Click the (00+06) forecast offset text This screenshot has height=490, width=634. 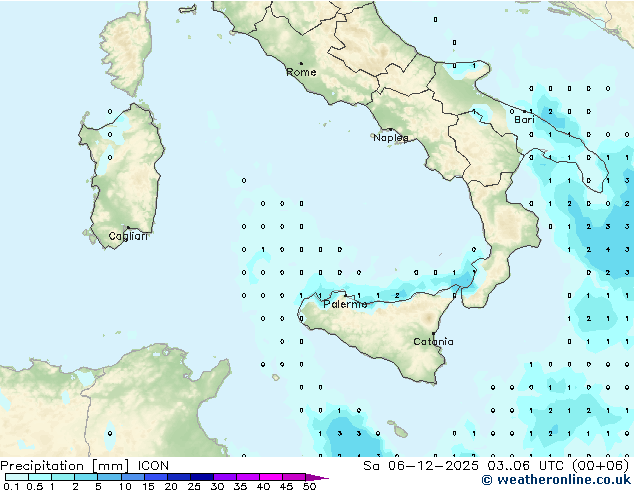pyautogui.click(x=601, y=466)
